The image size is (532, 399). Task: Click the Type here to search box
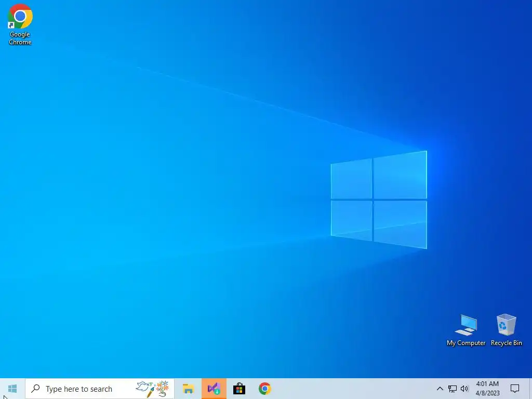(100, 389)
